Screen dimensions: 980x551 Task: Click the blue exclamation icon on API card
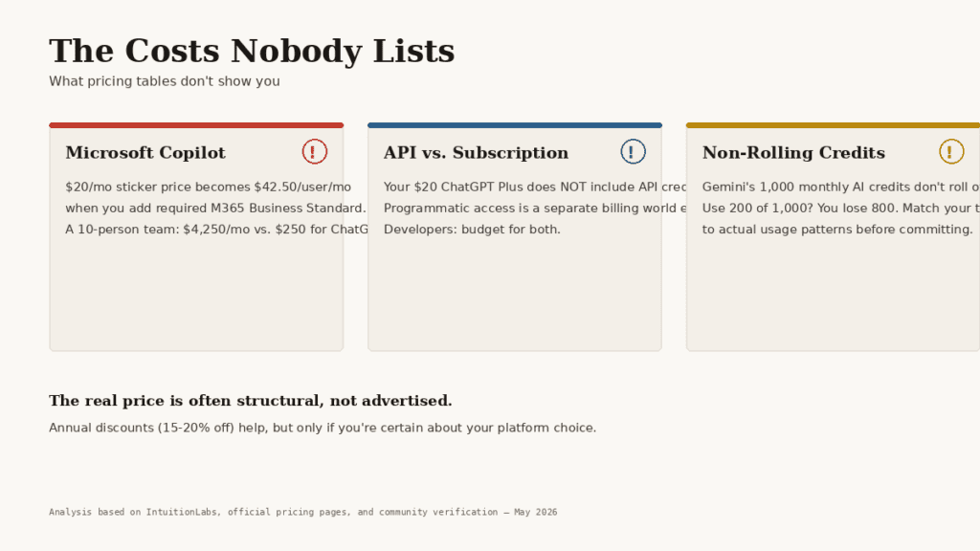634,152
